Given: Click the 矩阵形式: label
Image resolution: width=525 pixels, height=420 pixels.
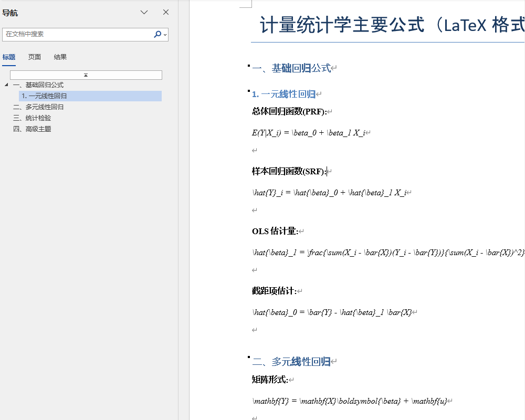Looking at the screenshot, I should click(270, 380).
